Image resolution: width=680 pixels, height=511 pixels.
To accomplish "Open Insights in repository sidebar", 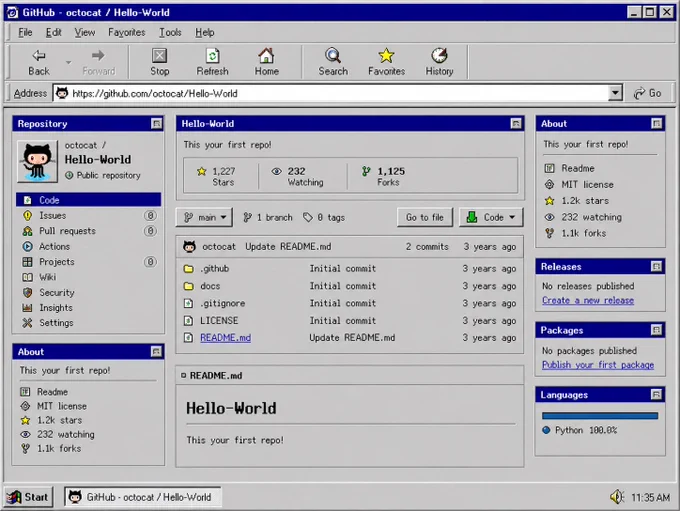I will [88, 308].
